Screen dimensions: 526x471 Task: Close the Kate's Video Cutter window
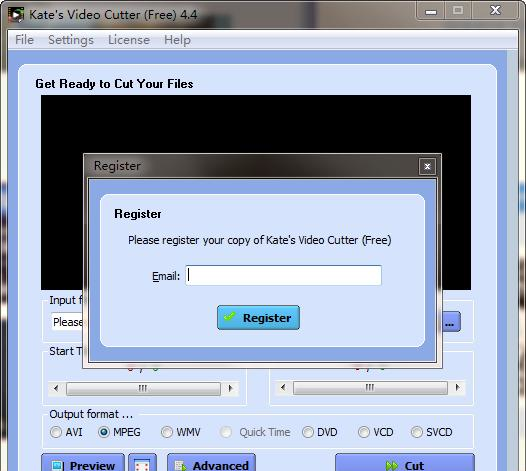click(x=495, y=11)
